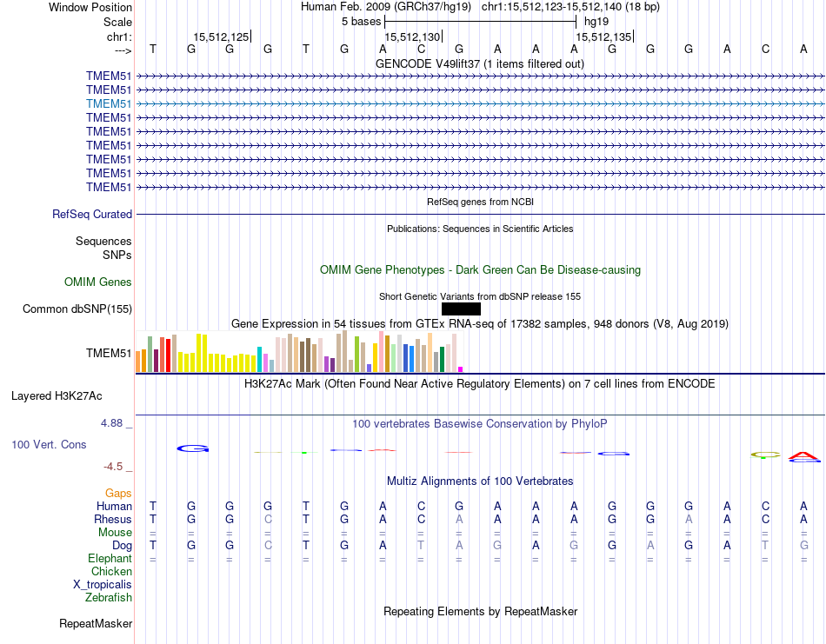This screenshot has height=644, width=826.
Task: Click TMEM51 label beside GTEx bar chart
Action: tap(109, 353)
